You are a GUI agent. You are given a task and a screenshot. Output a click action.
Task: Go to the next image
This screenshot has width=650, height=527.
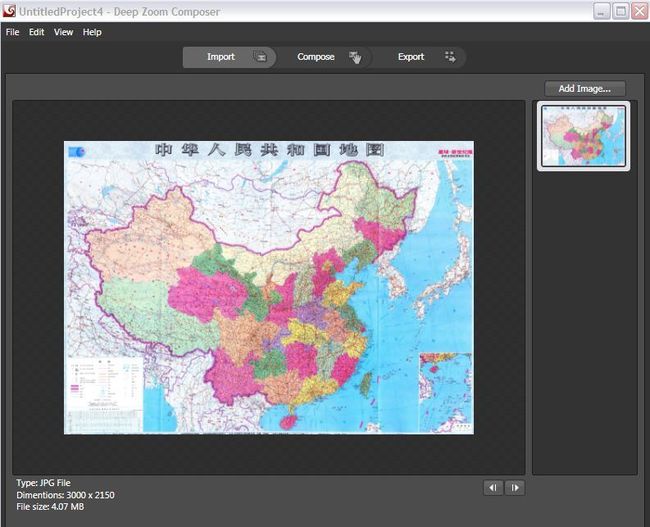coord(515,488)
